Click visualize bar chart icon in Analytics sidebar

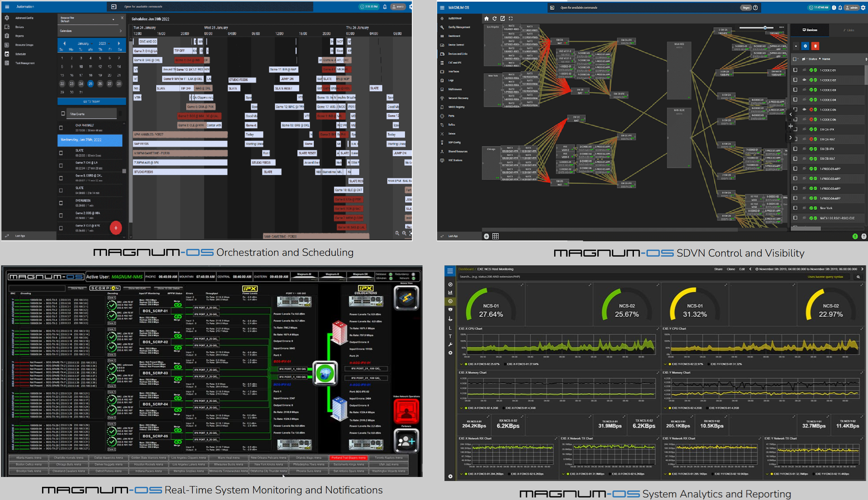point(450,293)
